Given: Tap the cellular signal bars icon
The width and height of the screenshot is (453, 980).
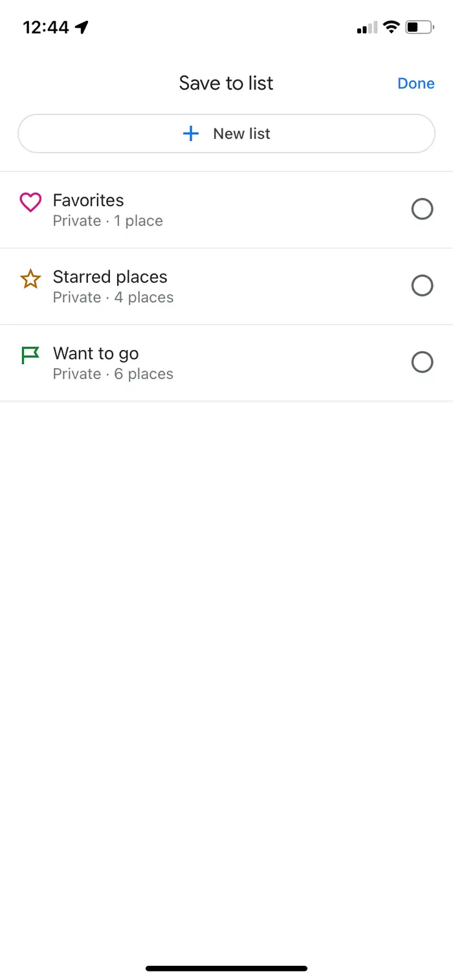Looking at the screenshot, I should (x=367, y=28).
